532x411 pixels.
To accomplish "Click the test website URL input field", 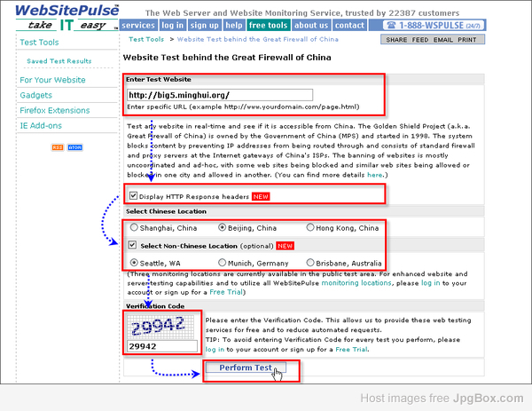I will pos(220,95).
